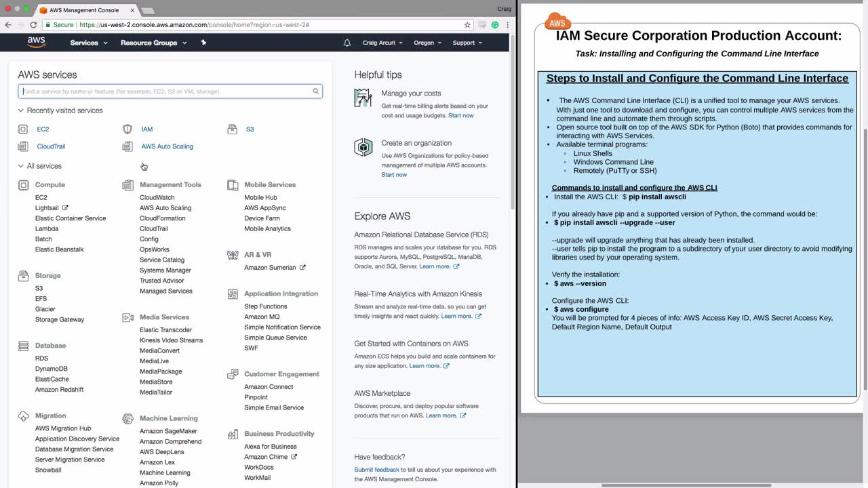Click the Migration category icon
Viewport: 868px width, 488px height.
tap(24, 415)
